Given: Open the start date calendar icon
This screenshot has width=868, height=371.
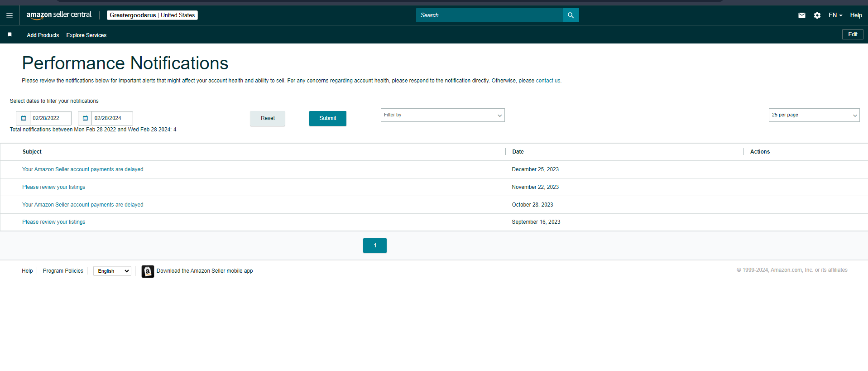Looking at the screenshot, I should tap(24, 118).
